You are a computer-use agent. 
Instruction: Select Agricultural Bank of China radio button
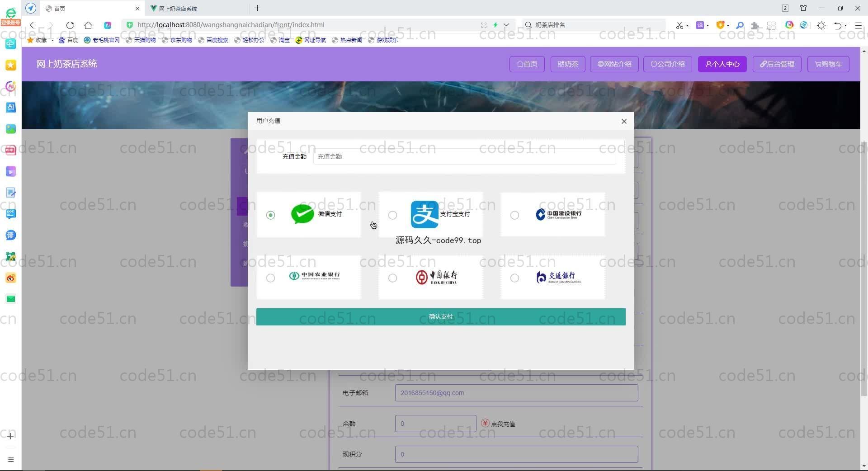(x=270, y=278)
